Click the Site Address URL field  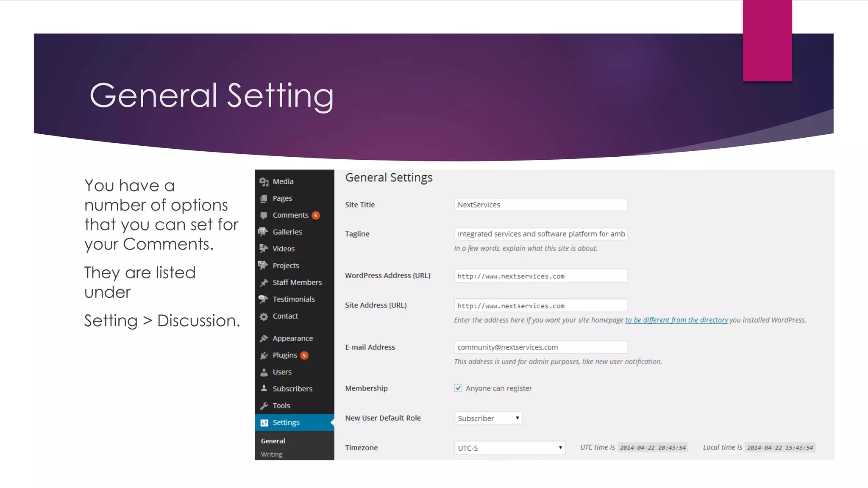pyautogui.click(x=541, y=305)
